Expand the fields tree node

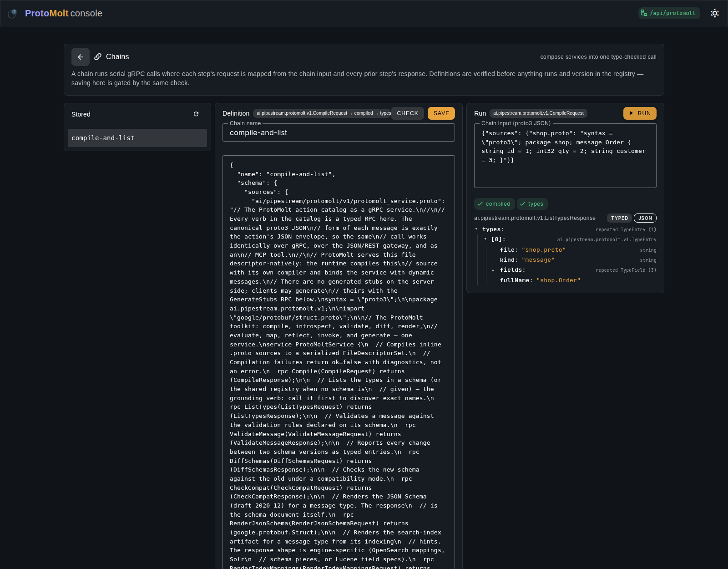coord(493,270)
